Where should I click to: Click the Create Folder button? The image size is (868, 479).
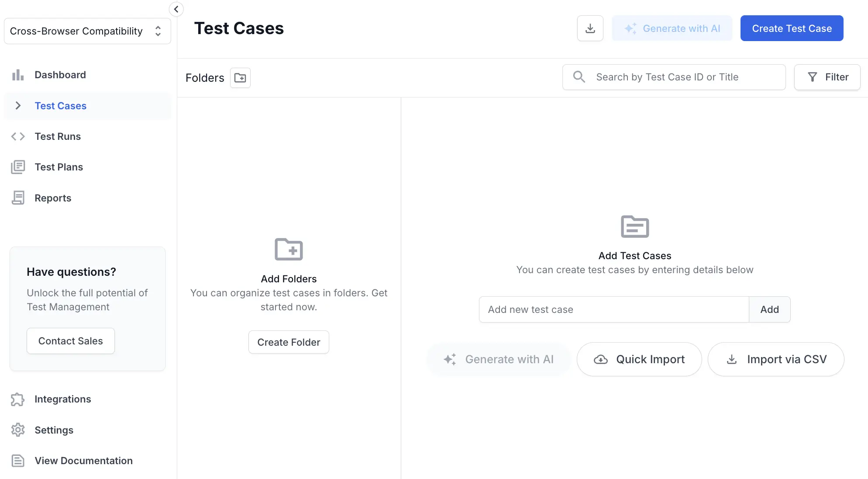pos(289,342)
